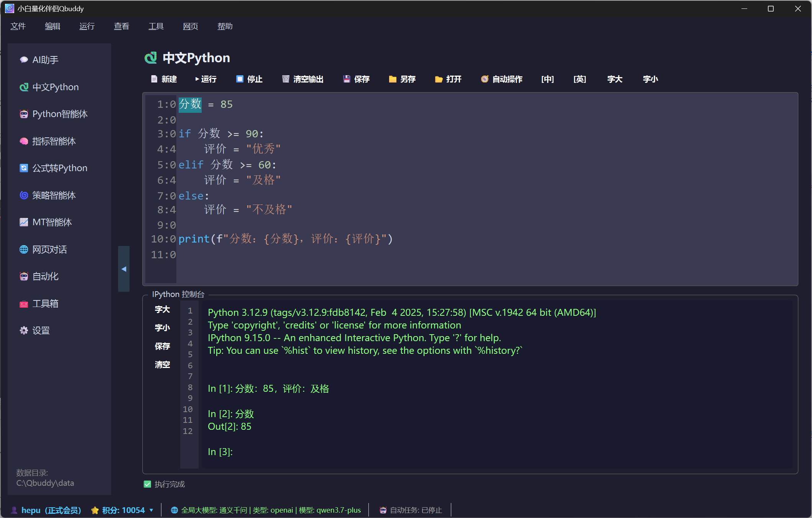Click the hepu (正式会员) username
The height and width of the screenshot is (518, 812).
coord(51,510)
